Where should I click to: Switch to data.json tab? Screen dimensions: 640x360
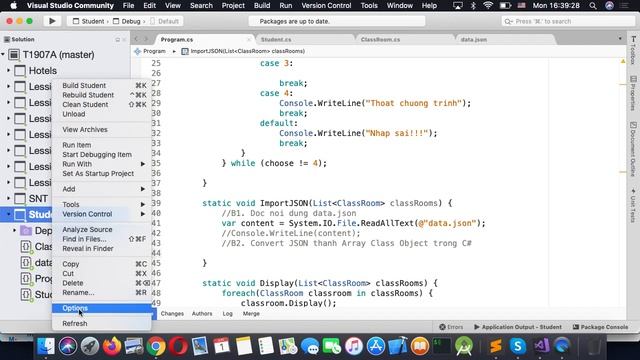(473, 40)
